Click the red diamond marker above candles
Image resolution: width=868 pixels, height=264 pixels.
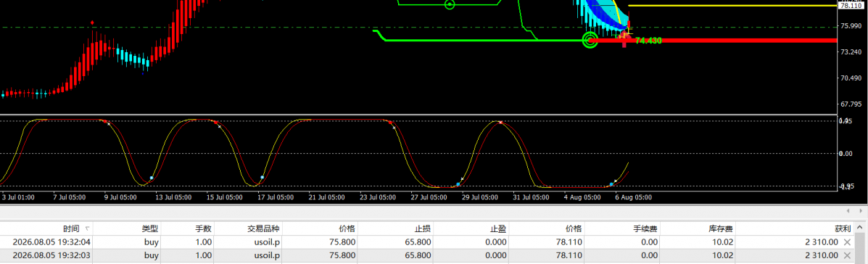(92, 22)
